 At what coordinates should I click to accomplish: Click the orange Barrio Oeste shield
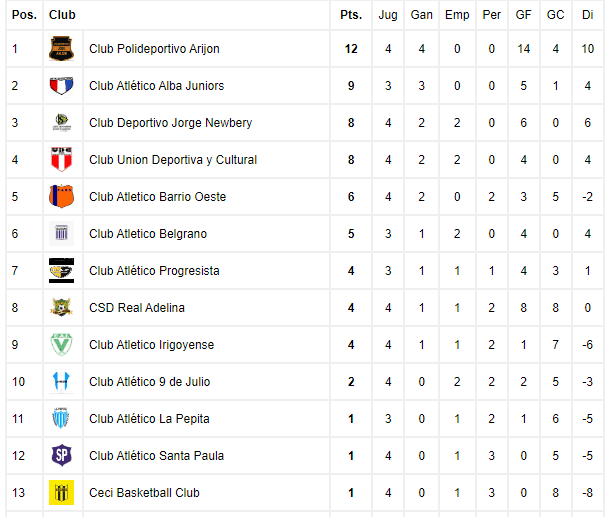(x=61, y=196)
